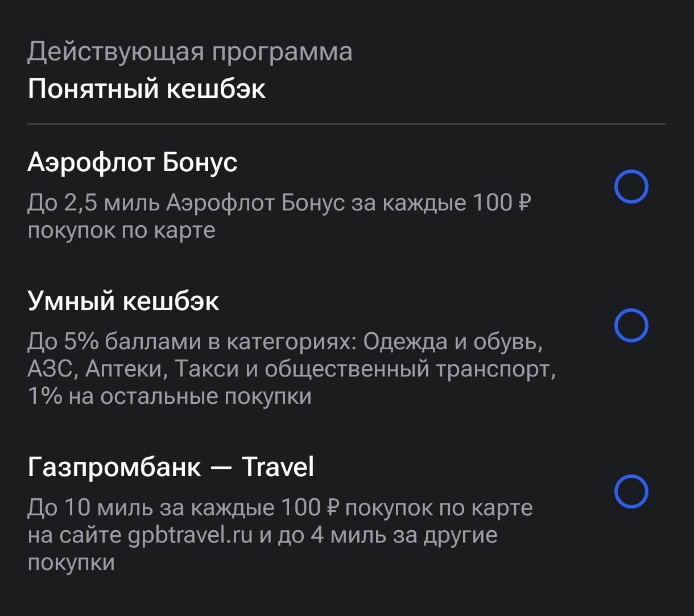Tap the Умный кешбэк program title
Screen dimensions: 694x616
click(x=123, y=301)
